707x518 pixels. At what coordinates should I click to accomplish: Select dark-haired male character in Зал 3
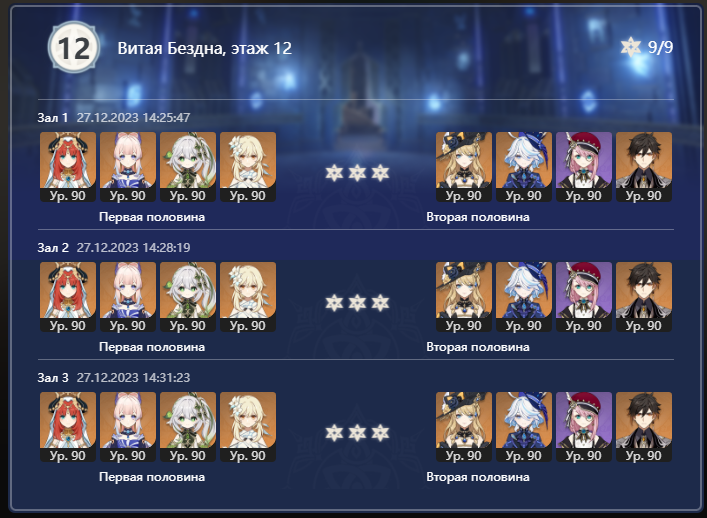[644, 427]
